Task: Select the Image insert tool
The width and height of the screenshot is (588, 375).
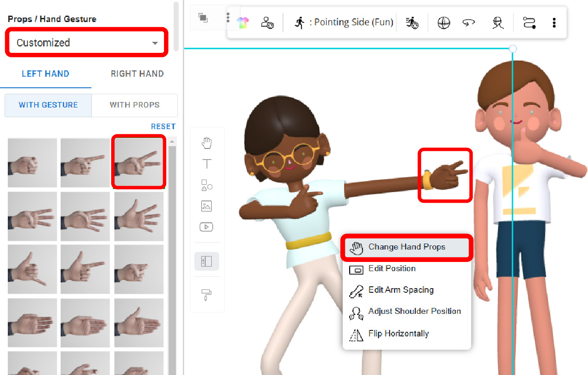Action: point(207,205)
